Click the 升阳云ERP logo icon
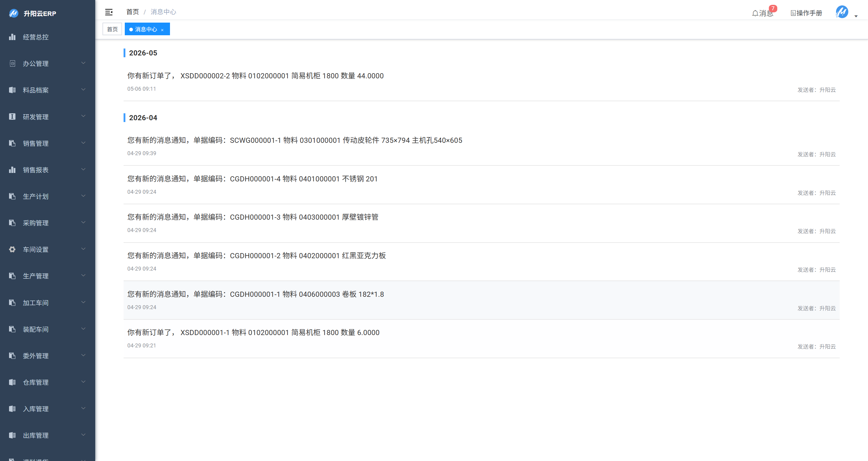 point(14,14)
